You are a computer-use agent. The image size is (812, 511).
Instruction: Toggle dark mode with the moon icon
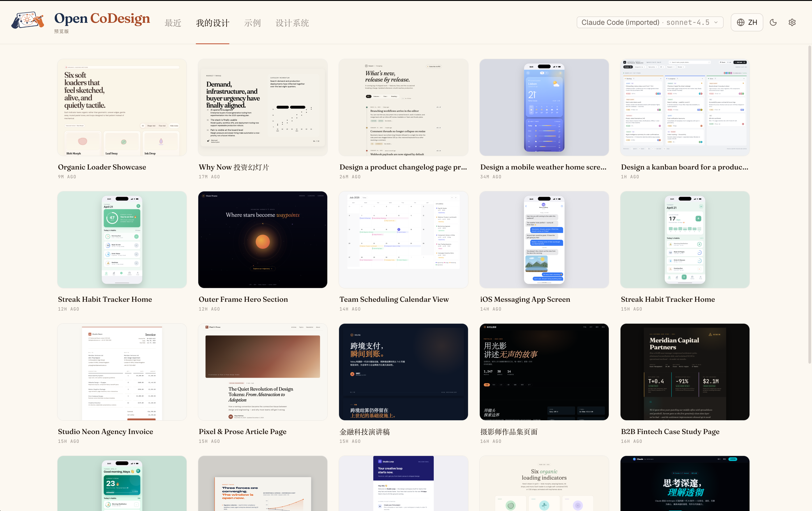[x=773, y=22]
